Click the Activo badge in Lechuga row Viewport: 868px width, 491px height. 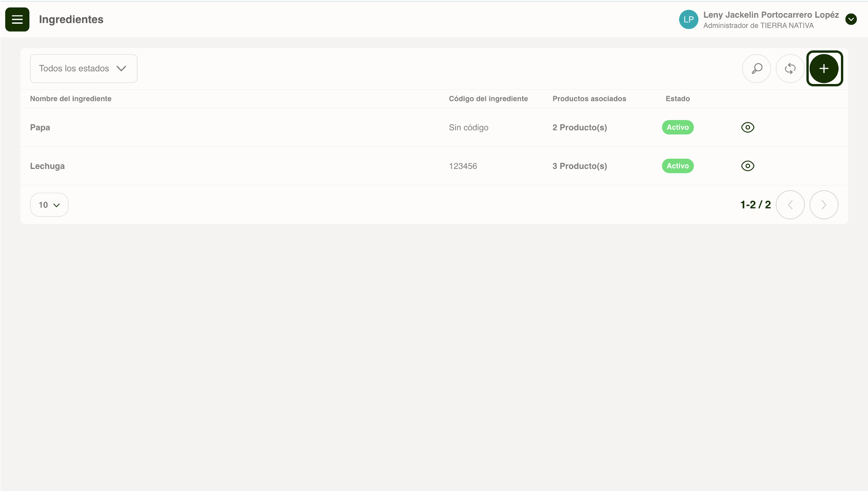(678, 166)
